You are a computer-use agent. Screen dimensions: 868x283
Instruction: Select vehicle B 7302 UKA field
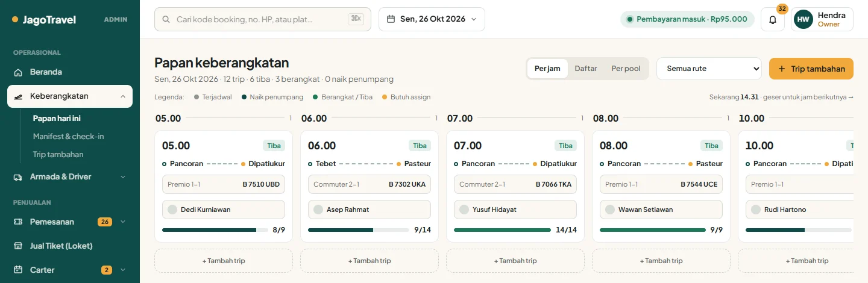click(370, 184)
